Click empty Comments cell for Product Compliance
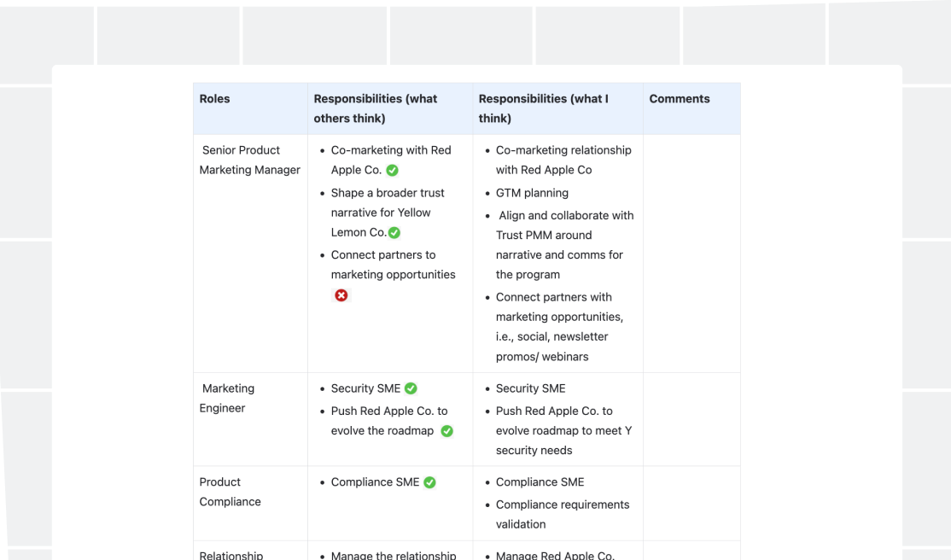 (x=692, y=504)
